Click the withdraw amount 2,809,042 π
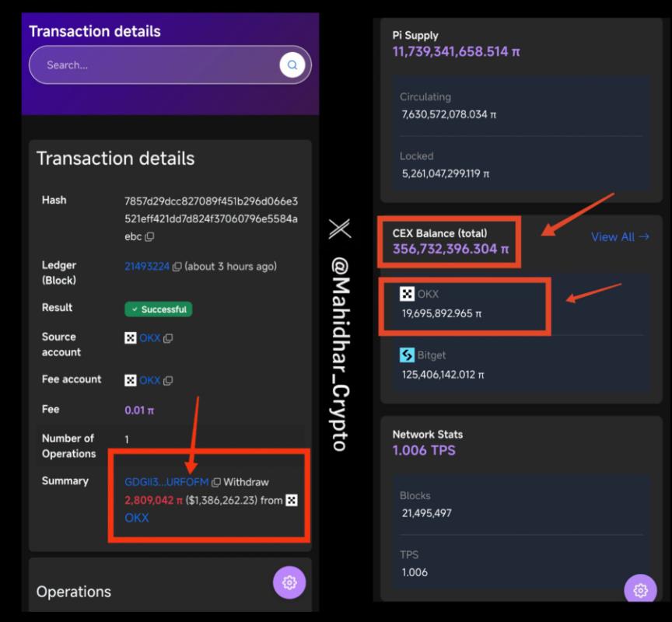672x622 pixels. tap(153, 500)
